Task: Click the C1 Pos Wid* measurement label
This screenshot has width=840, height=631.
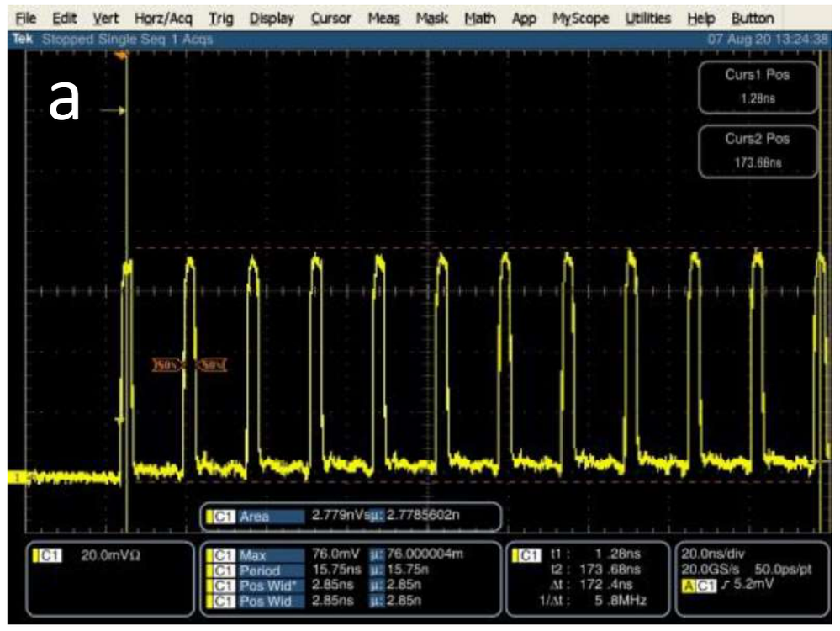Action: (x=255, y=586)
